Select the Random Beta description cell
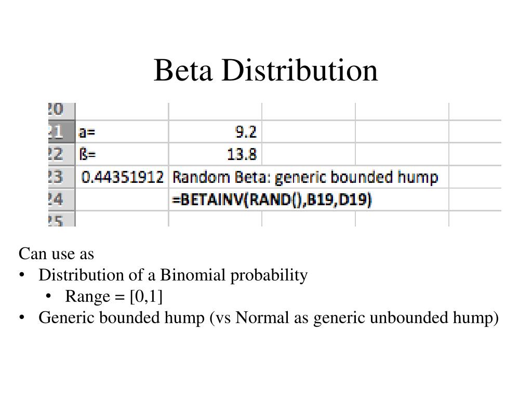 pyautogui.click(x=305, y=177)
